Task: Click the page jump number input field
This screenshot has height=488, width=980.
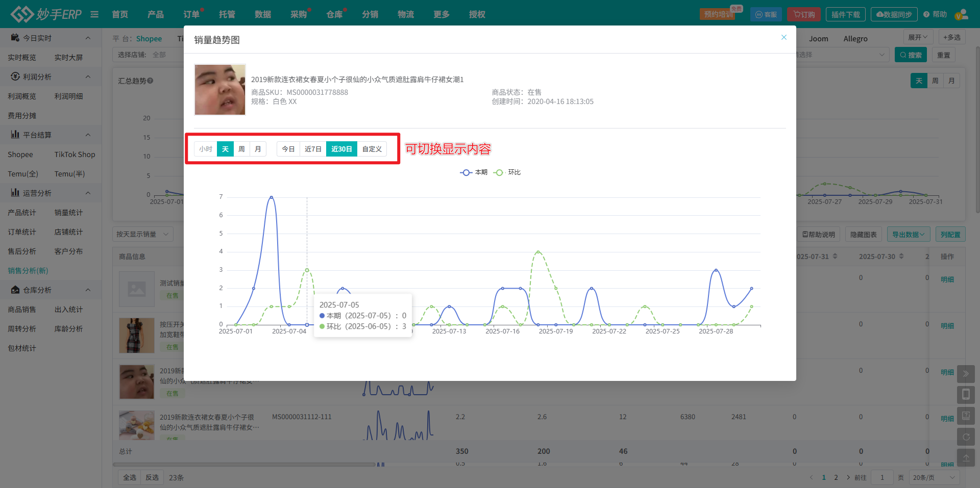Action: [882, 477]
